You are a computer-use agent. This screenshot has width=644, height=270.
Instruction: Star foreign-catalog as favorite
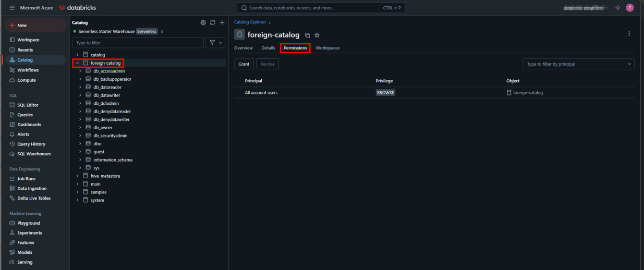pos(317,35)
